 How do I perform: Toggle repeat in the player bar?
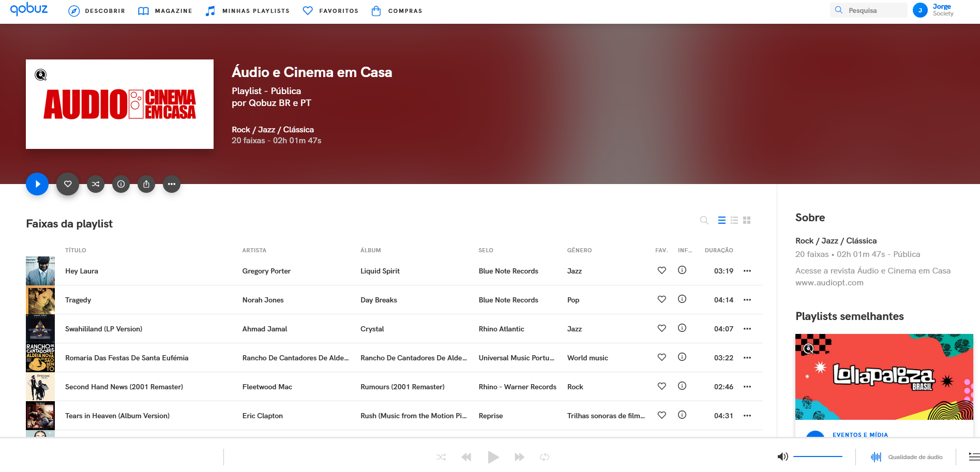(545, 457)
